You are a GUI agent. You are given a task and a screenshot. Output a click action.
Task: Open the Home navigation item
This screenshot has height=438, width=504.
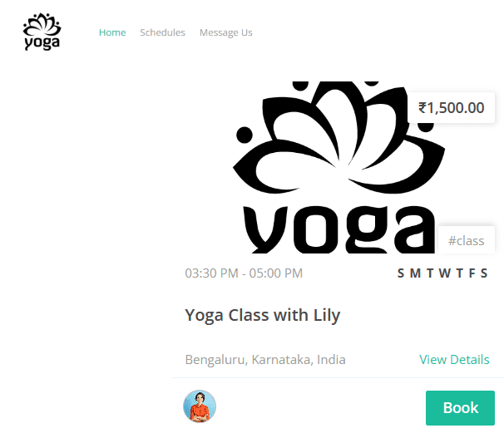coord(112,32)
